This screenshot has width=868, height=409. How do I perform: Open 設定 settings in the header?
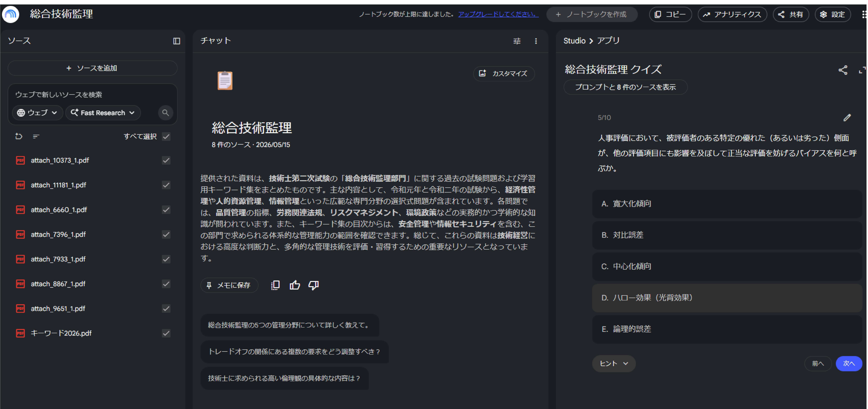tap(833, 14)
